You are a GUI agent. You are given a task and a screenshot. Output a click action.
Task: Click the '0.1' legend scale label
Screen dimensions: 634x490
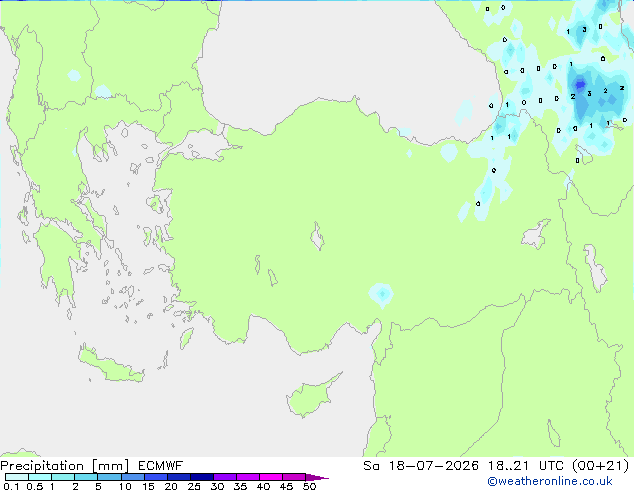tap(11, 486)
